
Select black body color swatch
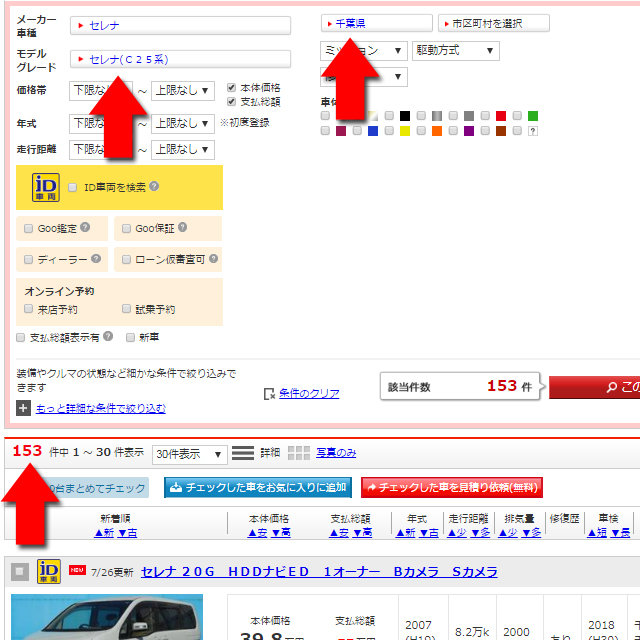404,116
